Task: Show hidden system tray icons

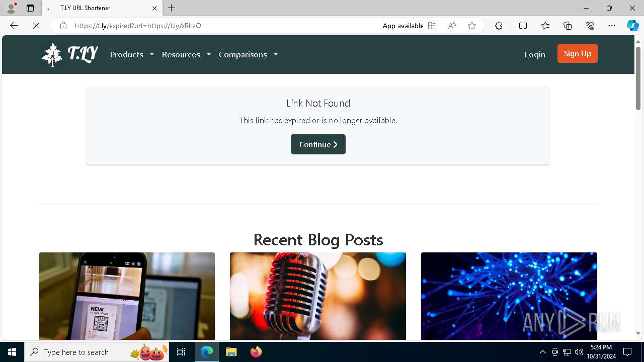Action: [542, 352]
